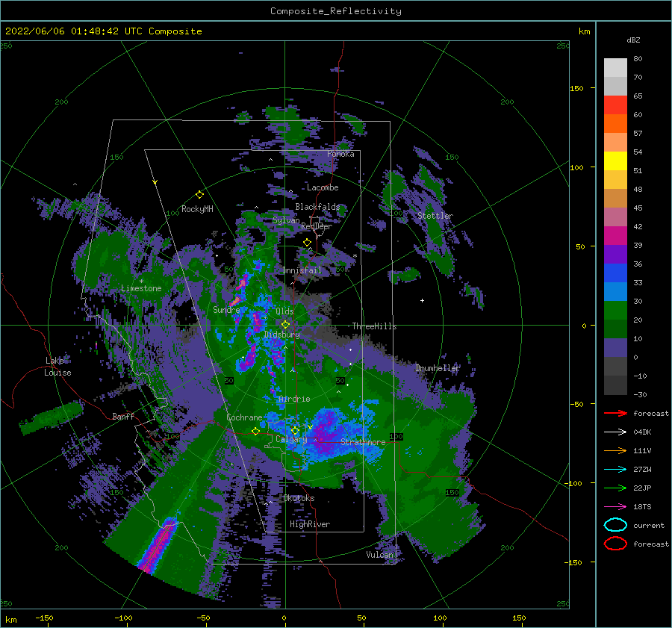Click the magenta 18TS arrow icon
Image resolution: width=672 pixels, height=628 pixels.
(x=615, y=507)
